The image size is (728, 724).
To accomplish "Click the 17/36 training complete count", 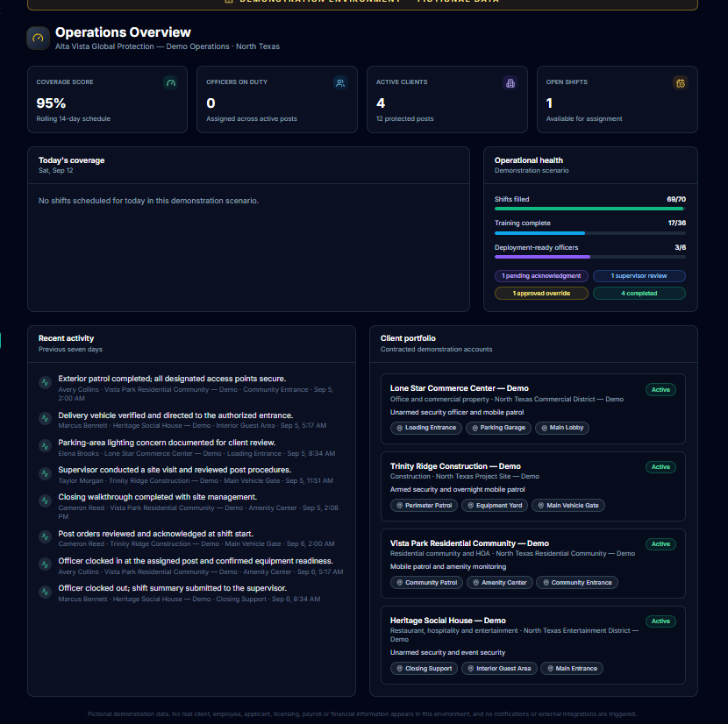I will click(x=677, y=224).
